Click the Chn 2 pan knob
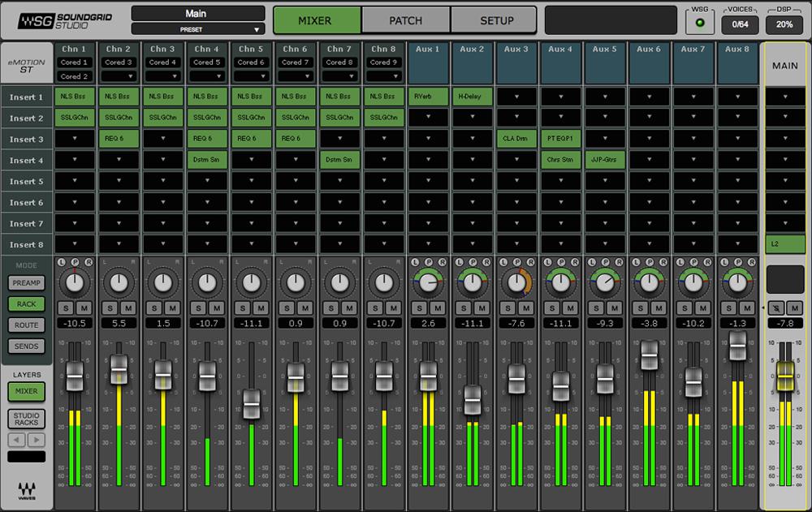 (x=119, y=283)
